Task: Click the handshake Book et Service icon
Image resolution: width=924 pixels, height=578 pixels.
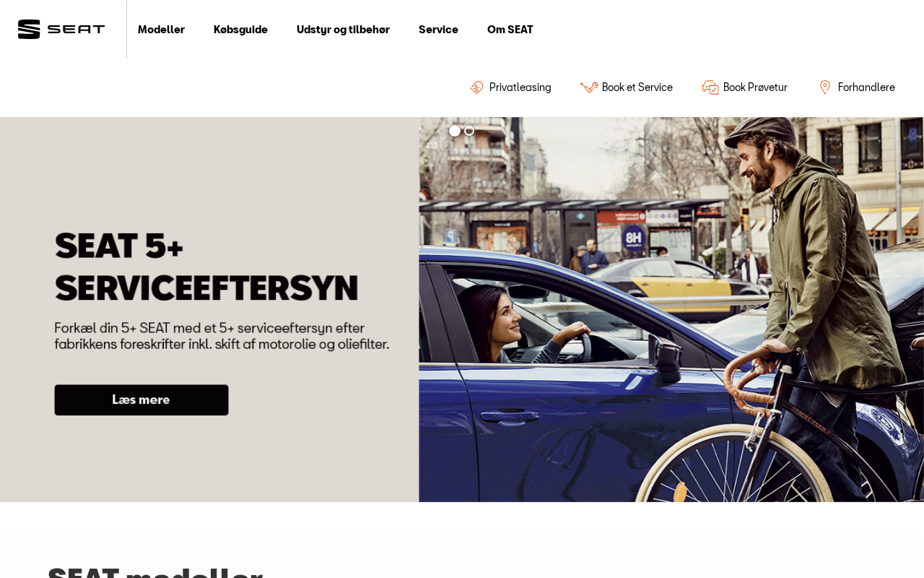Action: pos(589,87)
